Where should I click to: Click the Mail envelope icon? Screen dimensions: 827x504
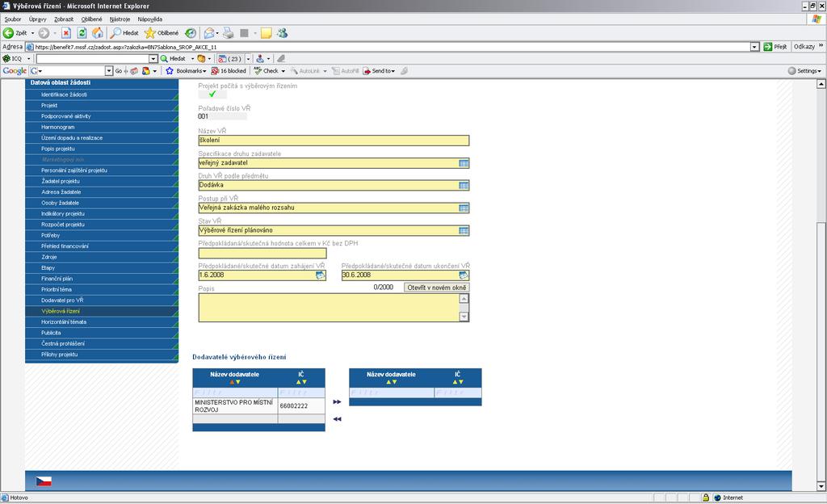pos(209,33)
